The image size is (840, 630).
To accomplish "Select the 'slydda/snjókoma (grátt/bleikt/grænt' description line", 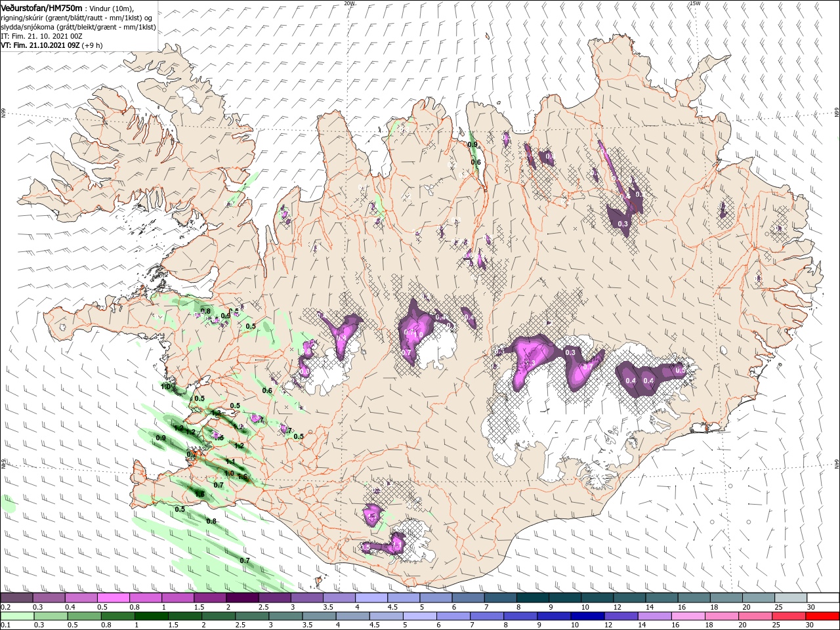I will [x=78, y=27].
